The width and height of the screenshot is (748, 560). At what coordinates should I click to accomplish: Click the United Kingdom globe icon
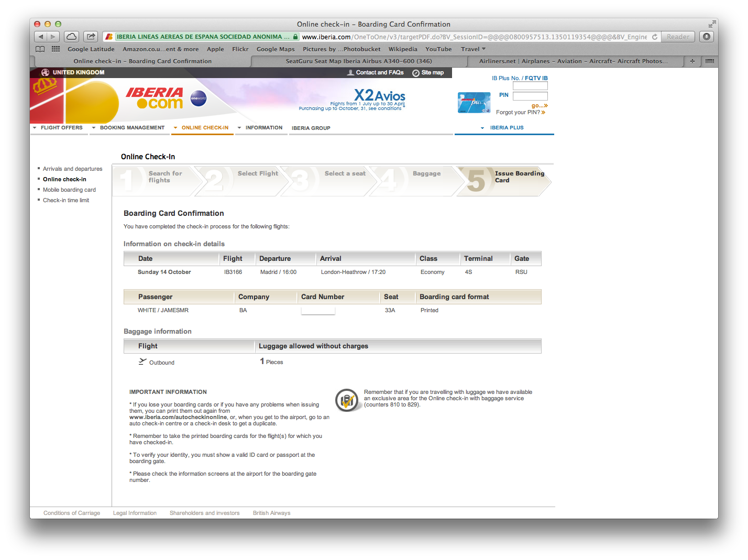45,72
